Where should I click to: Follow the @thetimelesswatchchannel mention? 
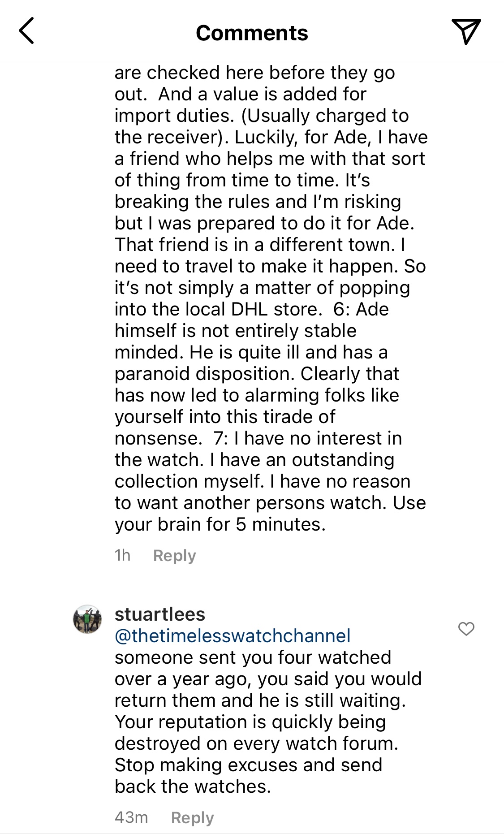pyautogui.click(x=233, y=636)
